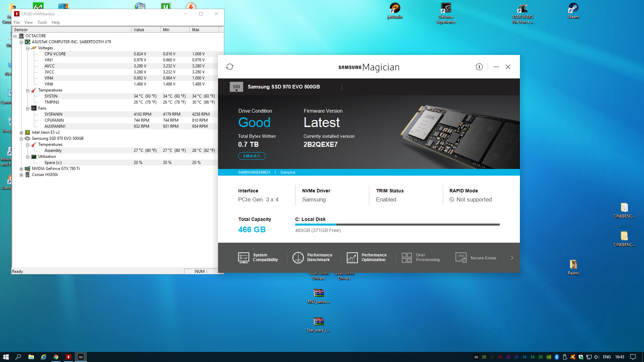Open Google Chrome from taskbar
The height and width of the screenshot is (362, 644).
(56, 357)
